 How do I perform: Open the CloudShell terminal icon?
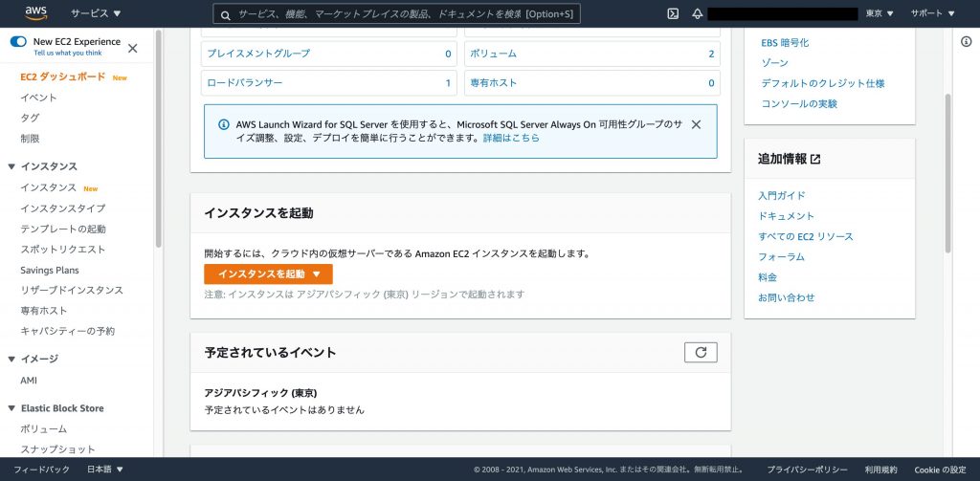(x=673, y=13)
